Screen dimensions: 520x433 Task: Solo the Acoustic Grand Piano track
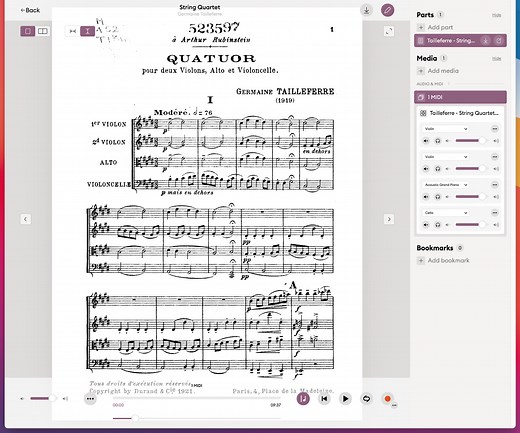pyautogui.click(x=438, y=197)
